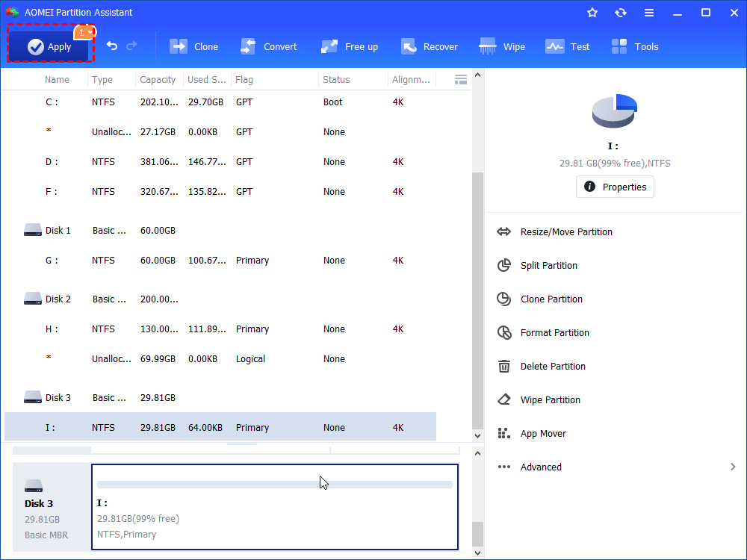Select the I: partition row

[220, 426]
